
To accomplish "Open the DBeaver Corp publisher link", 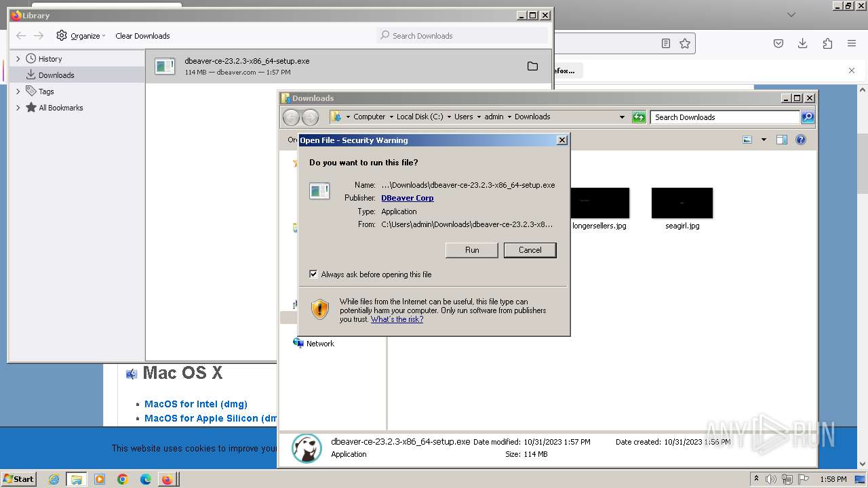I will pyautogui.click(x=407, y=198).
